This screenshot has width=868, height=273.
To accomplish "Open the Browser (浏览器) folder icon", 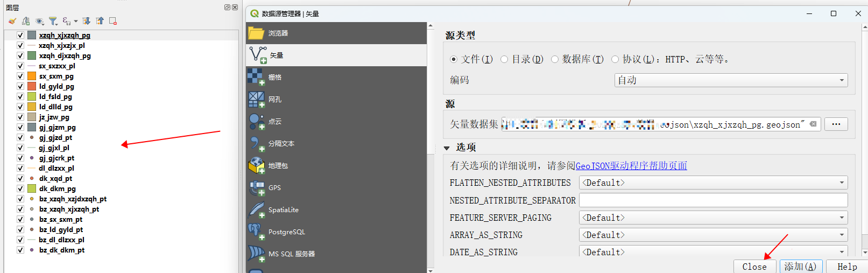I will [256, 33].
